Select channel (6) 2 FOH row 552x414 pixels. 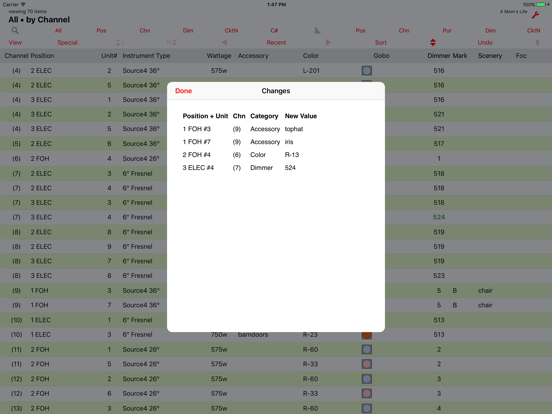(276, 158)
